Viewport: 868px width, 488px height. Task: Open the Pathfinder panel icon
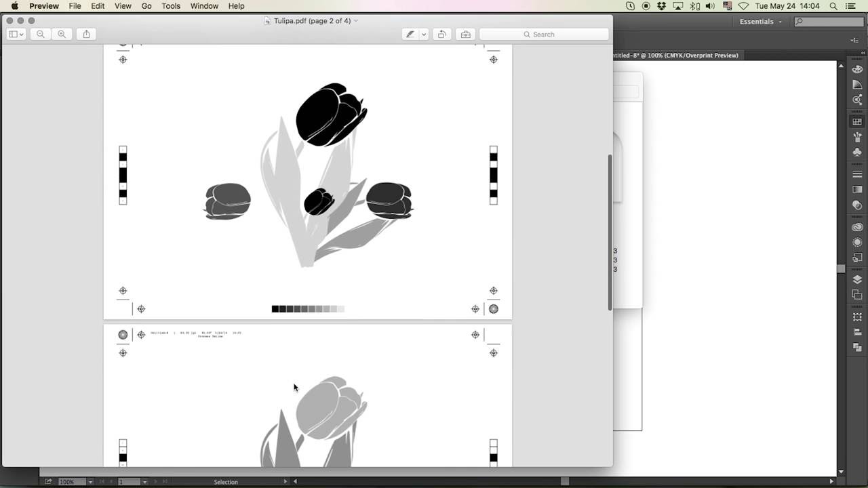[x=857, y=347]
